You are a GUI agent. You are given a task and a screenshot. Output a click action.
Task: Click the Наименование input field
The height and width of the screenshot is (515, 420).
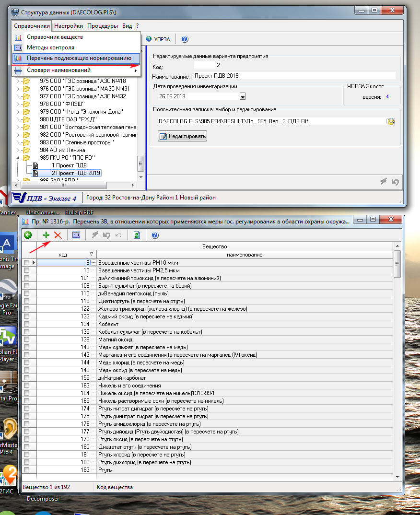tap(293, 76)
